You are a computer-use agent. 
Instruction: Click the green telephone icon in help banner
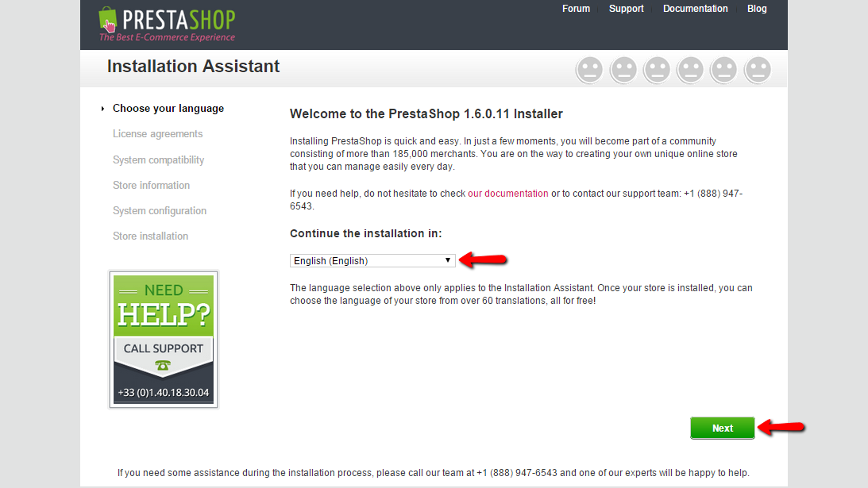click(x=163, y=365)
